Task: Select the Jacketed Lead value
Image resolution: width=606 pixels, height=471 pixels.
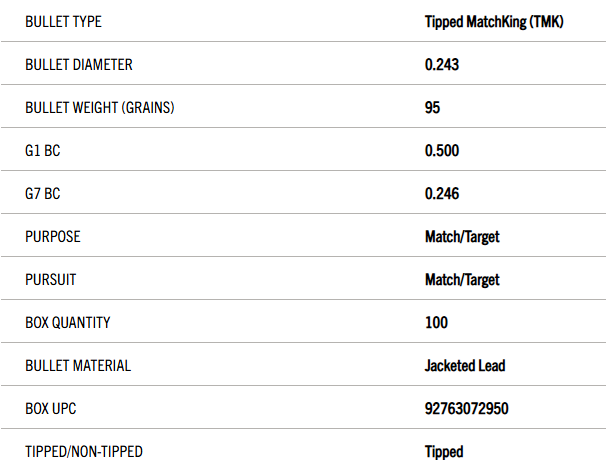Action: coord(465,366)
